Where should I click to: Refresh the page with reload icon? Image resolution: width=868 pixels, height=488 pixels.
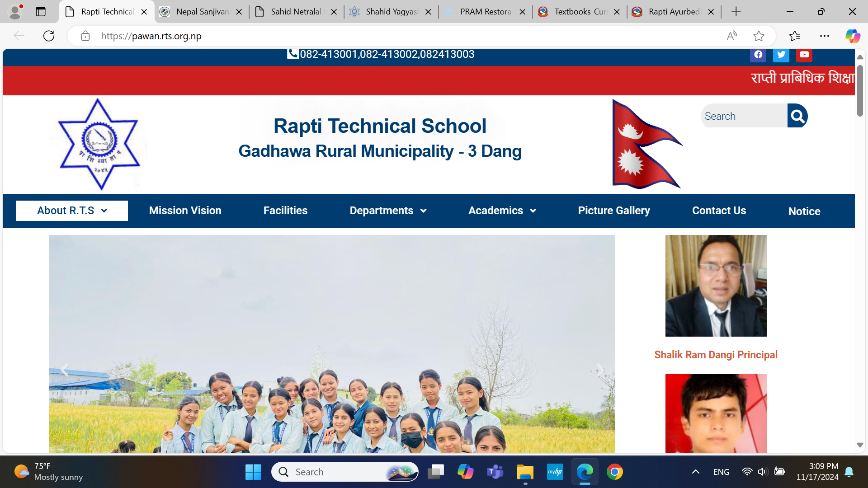coord(49,36)
